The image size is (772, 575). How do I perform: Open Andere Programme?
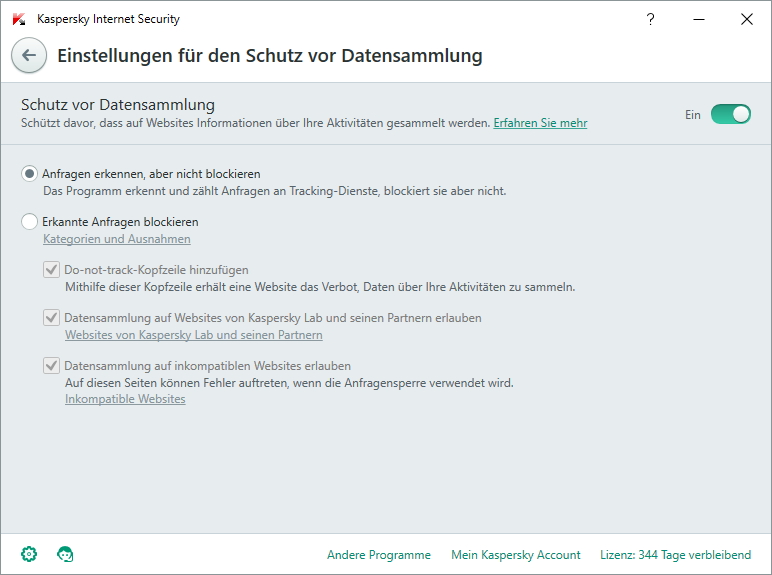(379, 555)
